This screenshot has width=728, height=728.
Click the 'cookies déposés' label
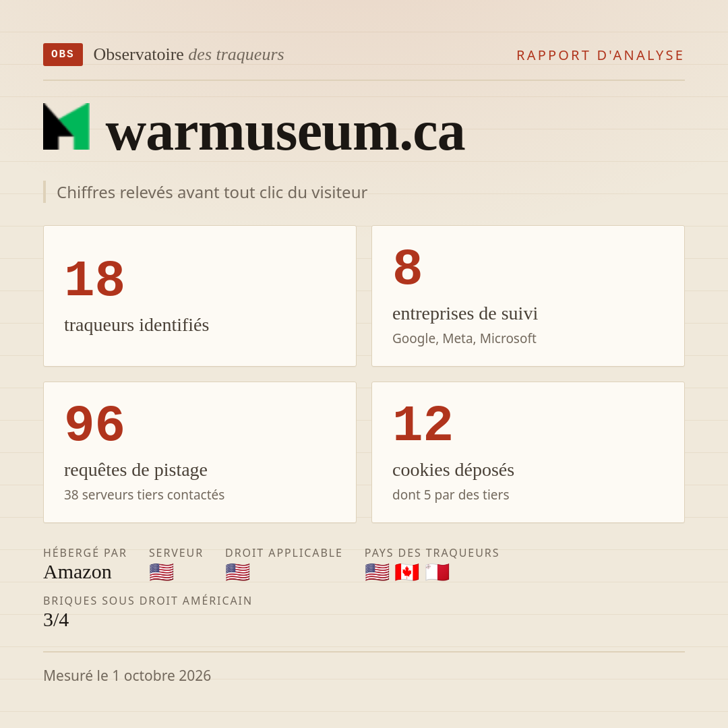point(453,470)
